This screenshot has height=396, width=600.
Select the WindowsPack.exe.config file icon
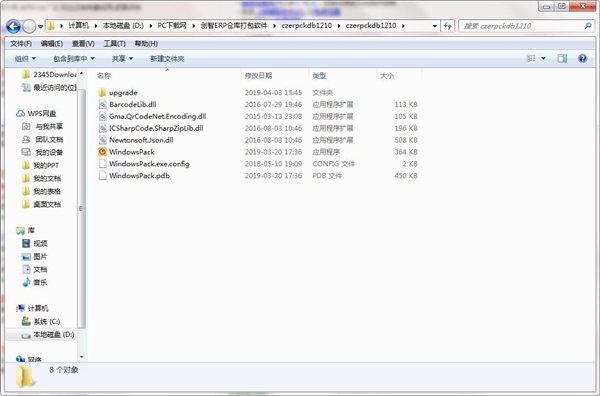tap(102, 164)
